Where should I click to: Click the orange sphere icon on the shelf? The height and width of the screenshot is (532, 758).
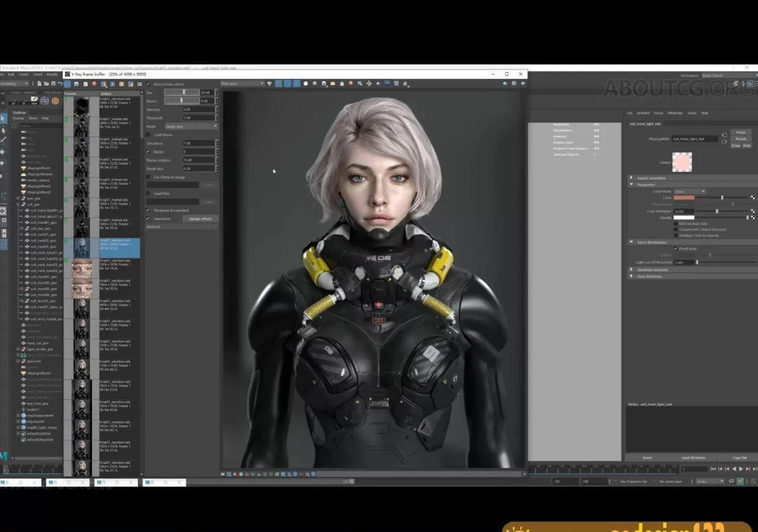click(55, 101)
